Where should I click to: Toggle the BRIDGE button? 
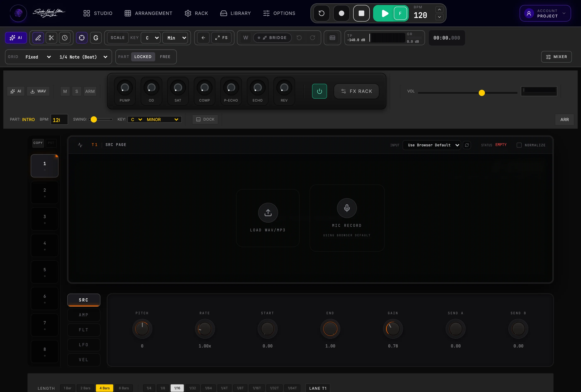272,38
